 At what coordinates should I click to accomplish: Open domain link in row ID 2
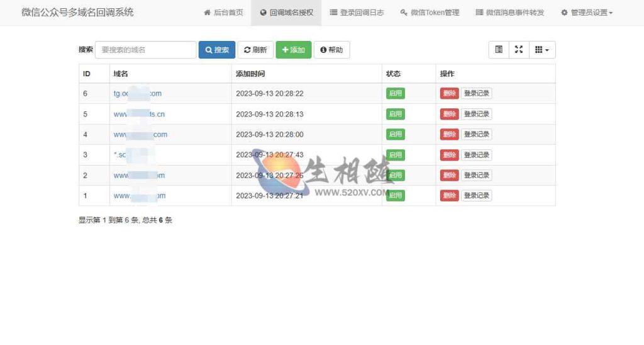pos(139,175)
